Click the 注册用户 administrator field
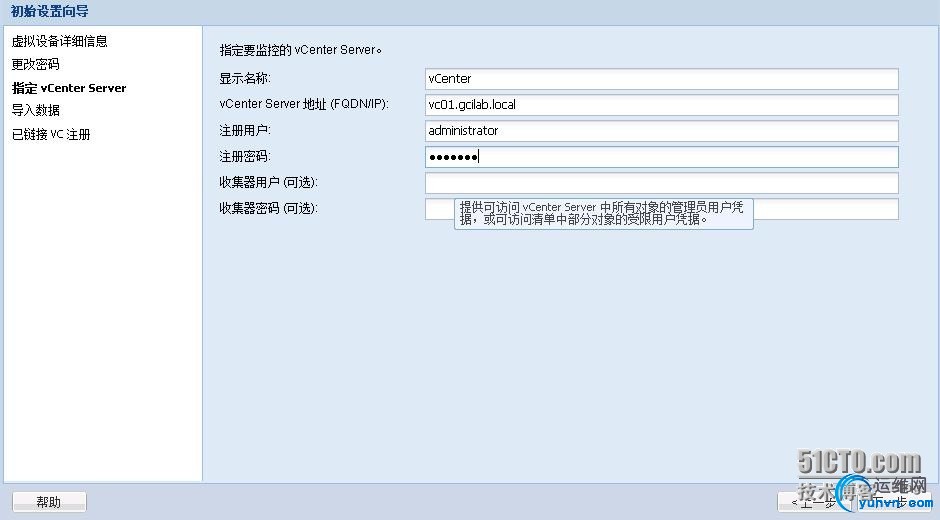 (x=662, y=131)
